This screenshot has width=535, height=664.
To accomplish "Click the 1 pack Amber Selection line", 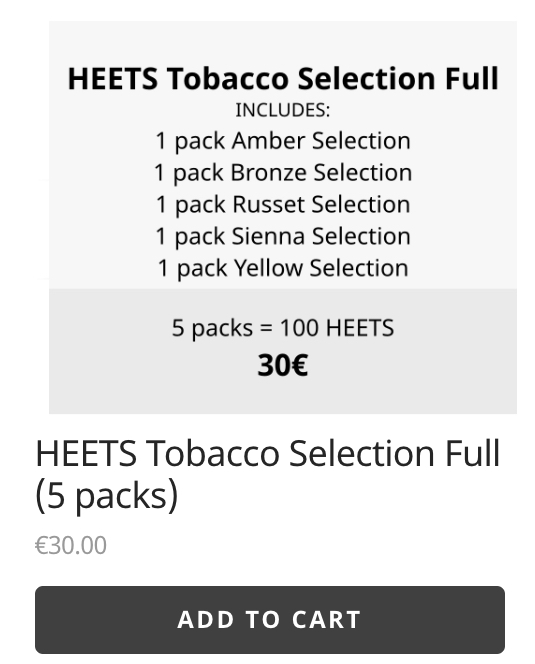I will tap(283, 141).
